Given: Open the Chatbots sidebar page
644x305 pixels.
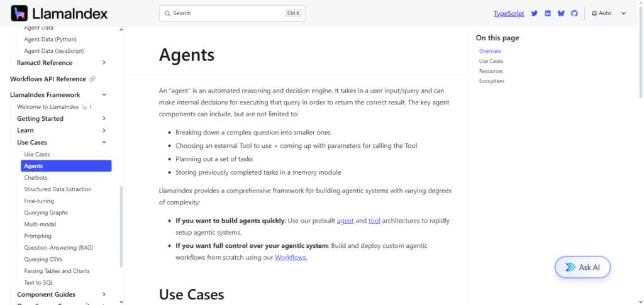Looking at the screenshot, I should pyautogui.click(x=36, y=178).
